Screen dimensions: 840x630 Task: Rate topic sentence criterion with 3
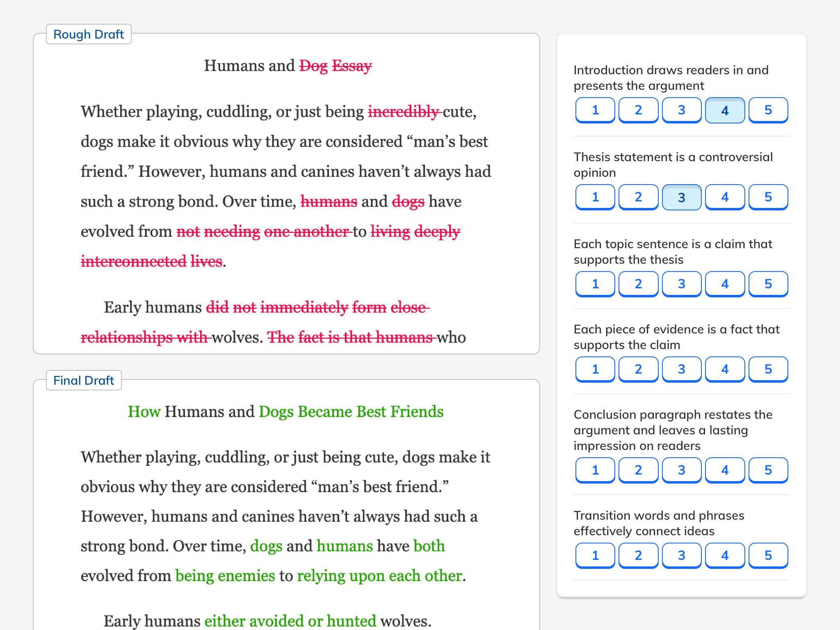(x=681, y=284)
